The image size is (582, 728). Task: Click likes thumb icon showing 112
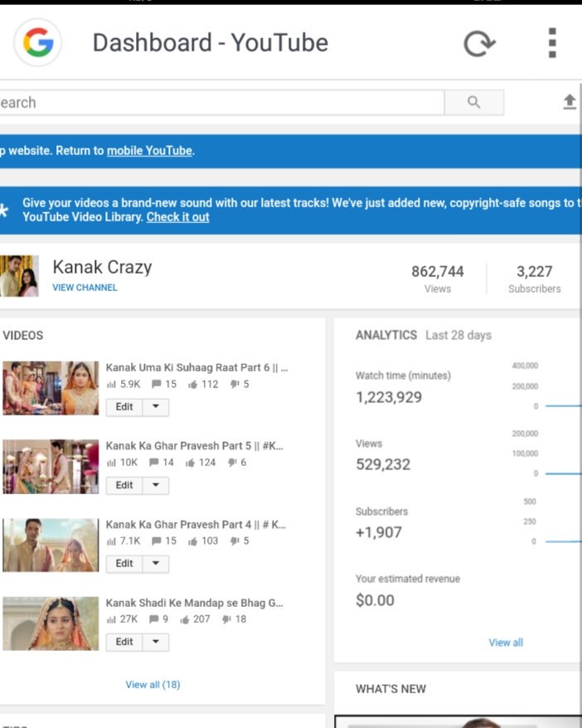click(x=192, y=385)
